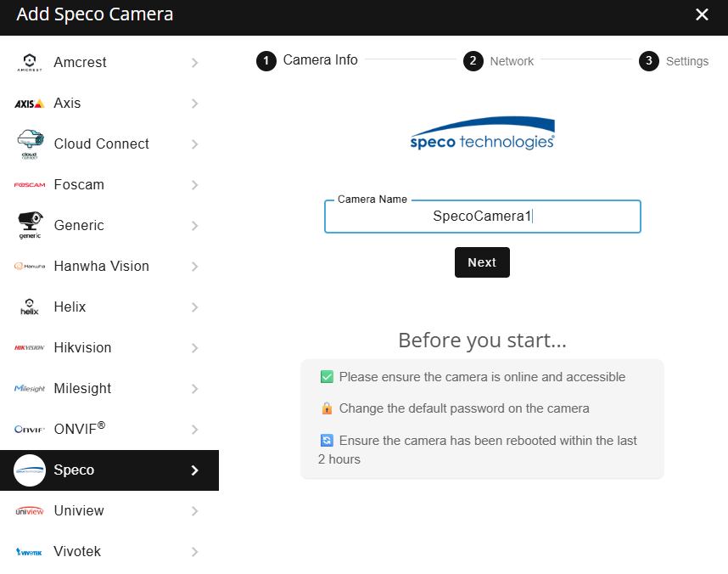
Task: Expand the Speco row chevron
Action: click(194, 470)
